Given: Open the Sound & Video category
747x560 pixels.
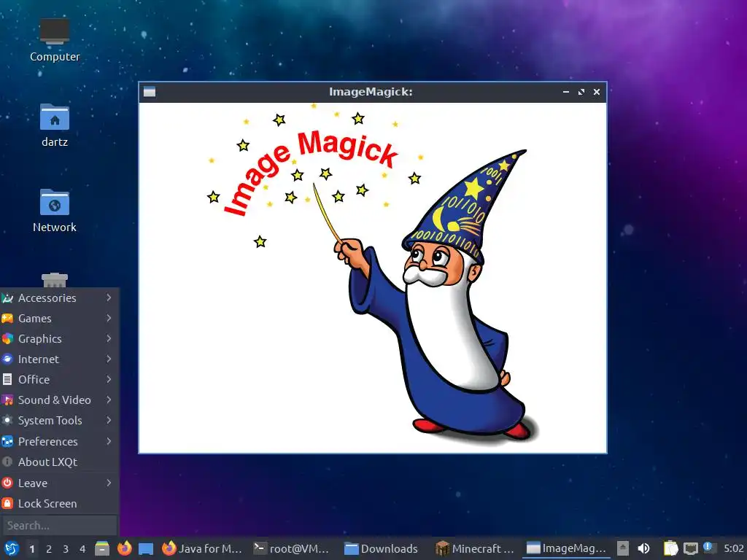Looking at the screenshot, I should tap(59, 400).
